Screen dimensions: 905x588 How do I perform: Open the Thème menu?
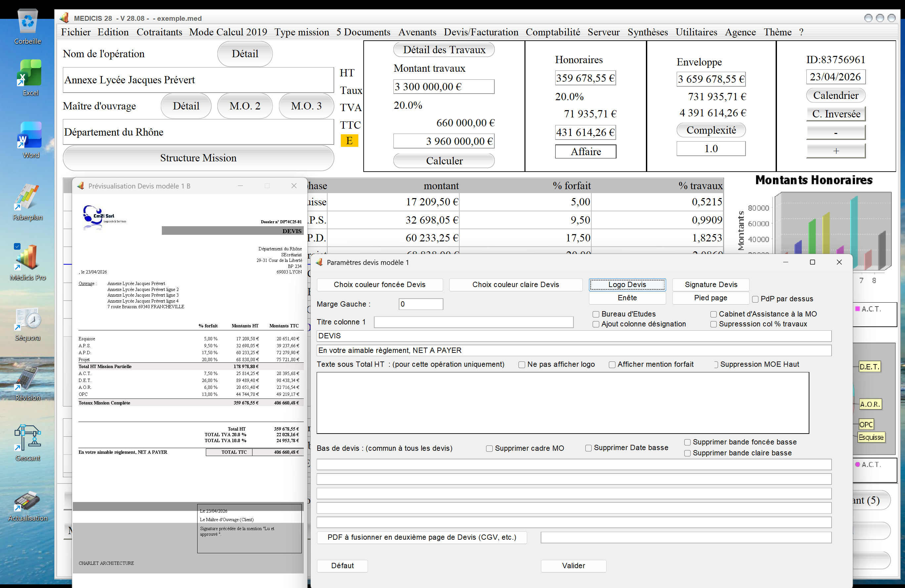[x=778, y=32]
